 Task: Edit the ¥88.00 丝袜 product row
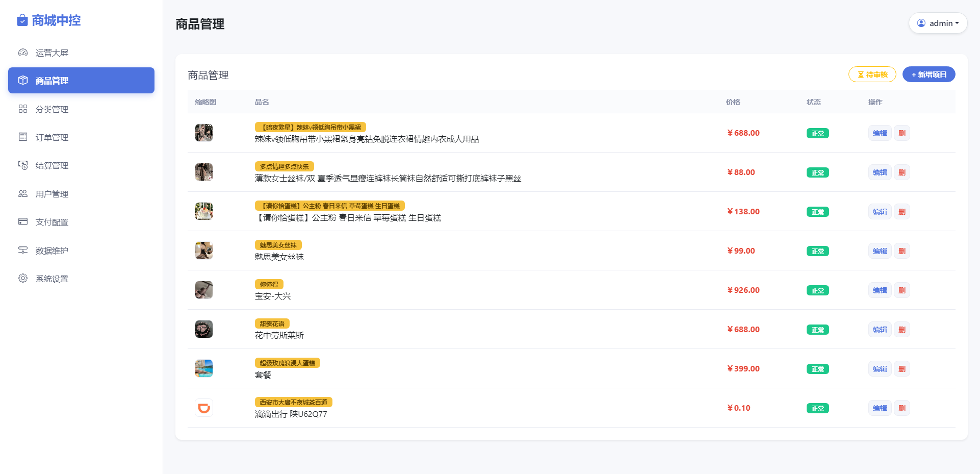point(880,172)
